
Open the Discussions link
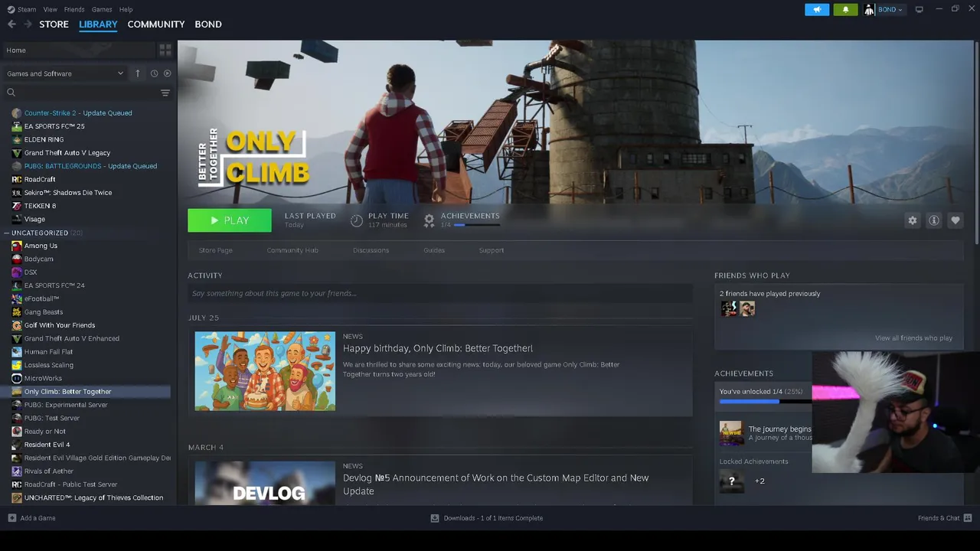(x=371, y=250)
